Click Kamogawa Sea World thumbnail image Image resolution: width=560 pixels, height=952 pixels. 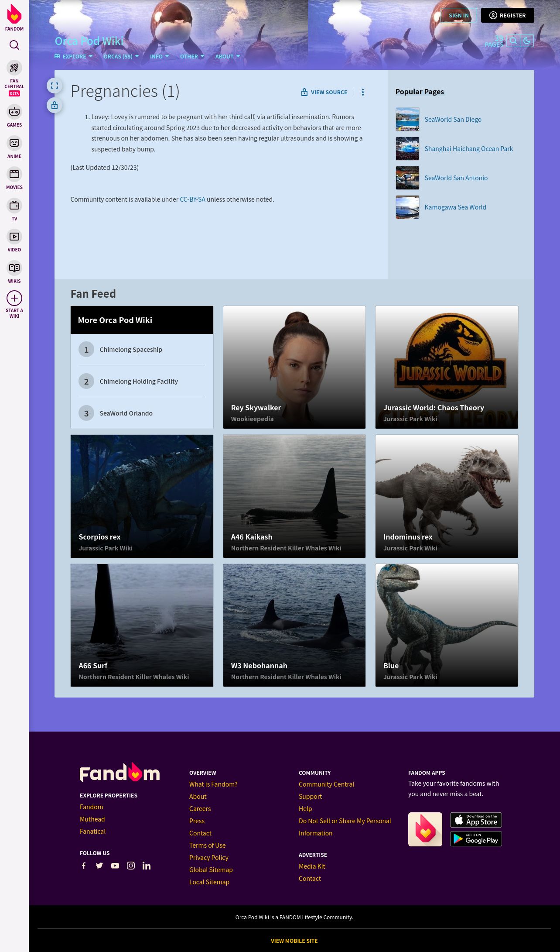(407, 207)
